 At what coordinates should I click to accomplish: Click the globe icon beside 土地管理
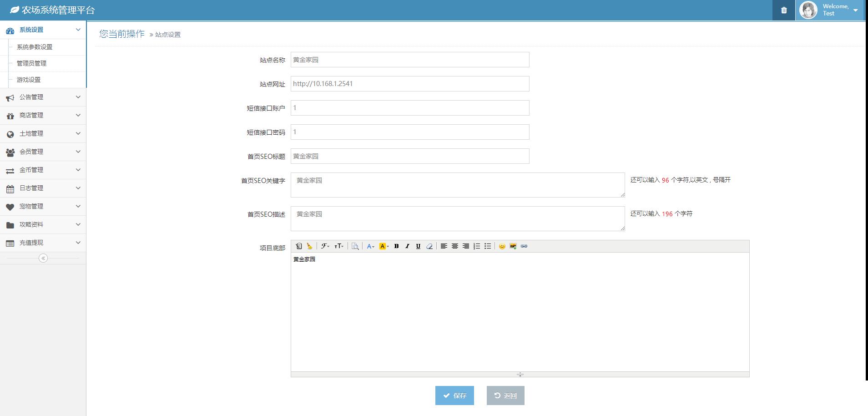click(10, 134)
